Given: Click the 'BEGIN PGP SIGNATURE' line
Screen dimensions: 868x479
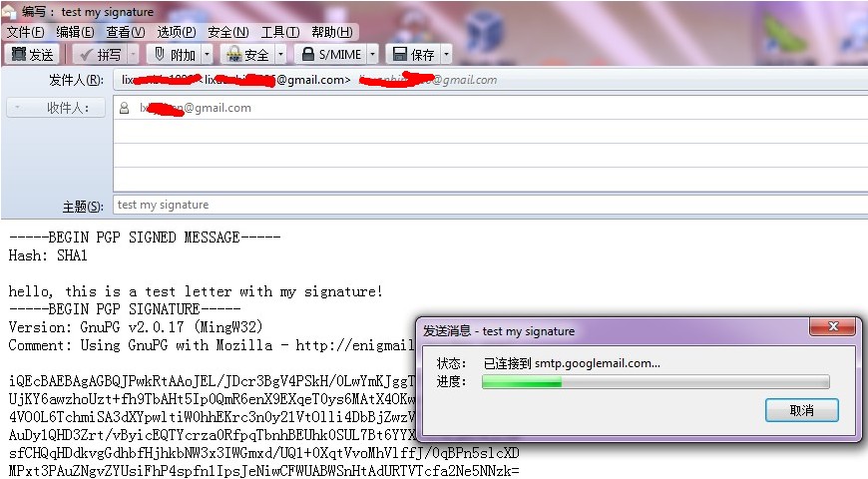Looking at the screenshot, I should 125,309.
